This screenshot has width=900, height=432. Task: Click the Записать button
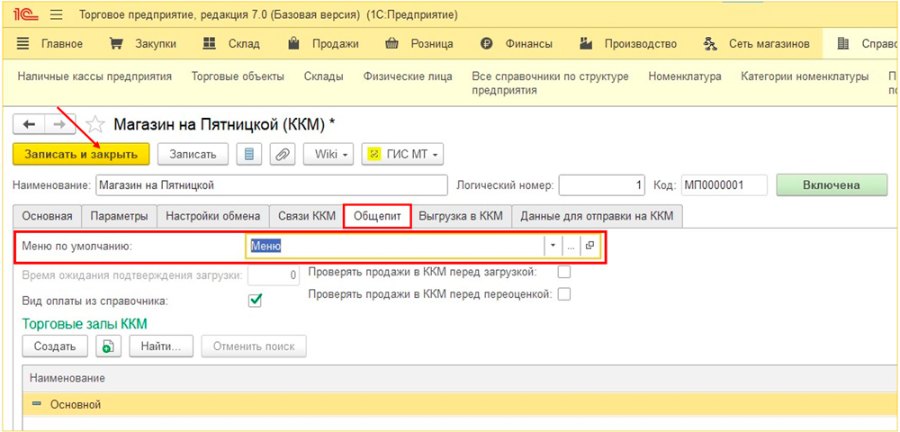coord(193,154)
